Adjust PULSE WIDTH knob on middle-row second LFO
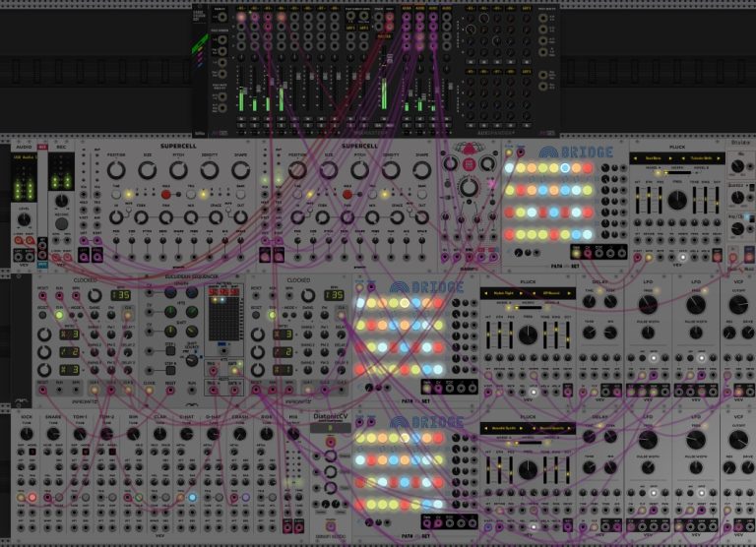Image resolution: width=756 pixels, height=547 pixels. tap(696, 333)
